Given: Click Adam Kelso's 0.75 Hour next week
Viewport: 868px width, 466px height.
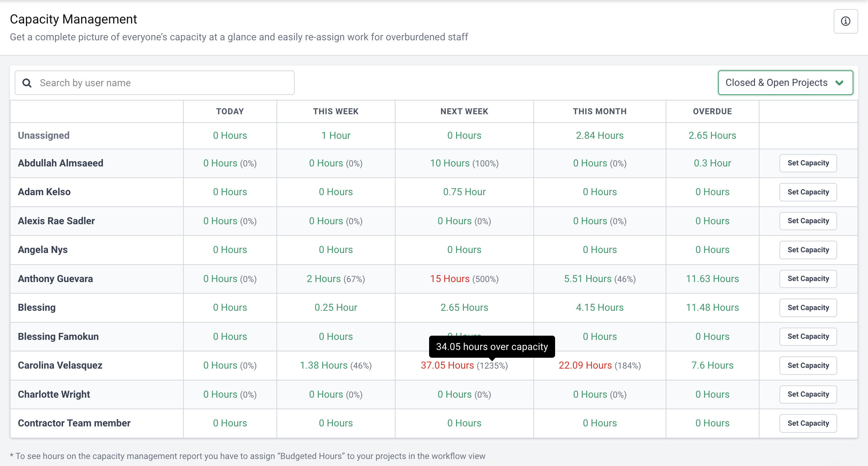Looking at the screenshot, I should click(x=464, y=192).
